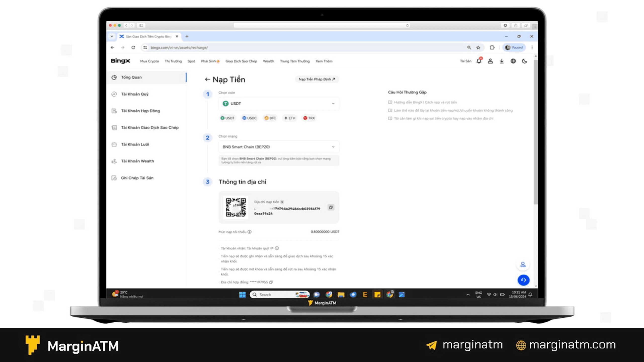Screen dimensions: 644x362
Task: Open Thị Trường menu
Action: tap(173, 61)
